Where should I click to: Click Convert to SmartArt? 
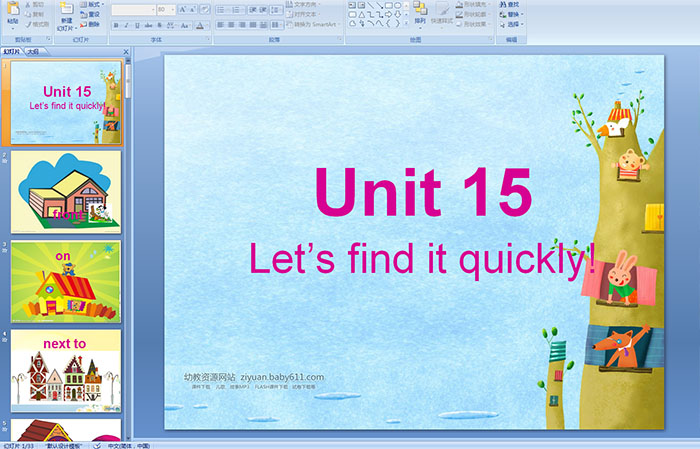pos(312,24)
